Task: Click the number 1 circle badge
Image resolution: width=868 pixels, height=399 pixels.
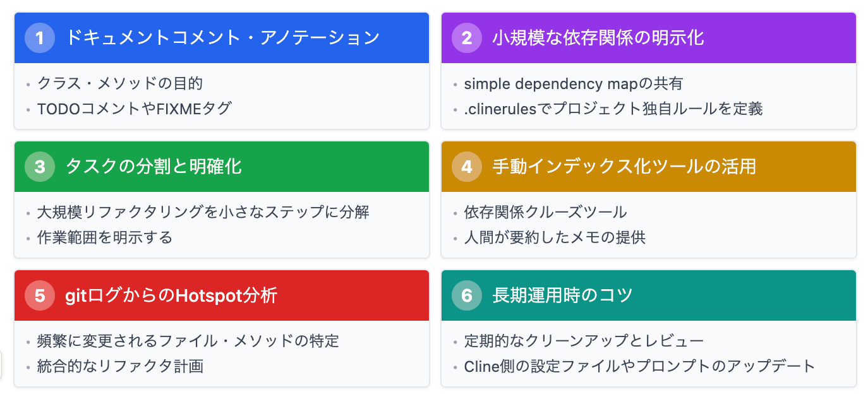Action: pyautogui.click(x=40, y=38)
